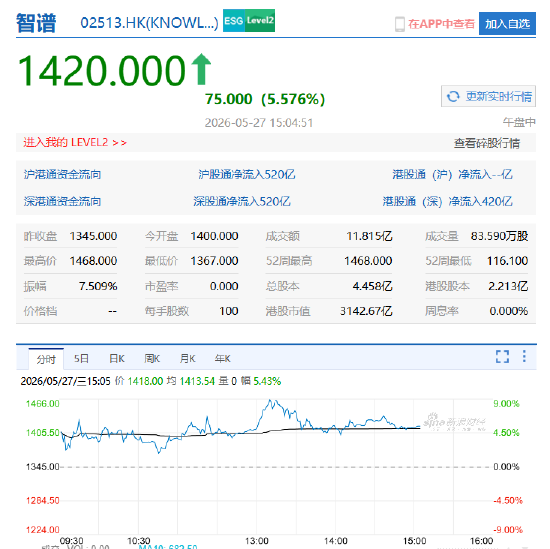
Task: Click 港股通（沪）净流入--亿 link
Action: click(452, 174)
